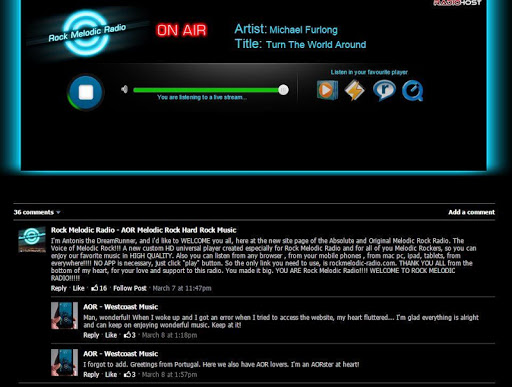Click Rock Melodic Radio comment avatar

[32, 239]
